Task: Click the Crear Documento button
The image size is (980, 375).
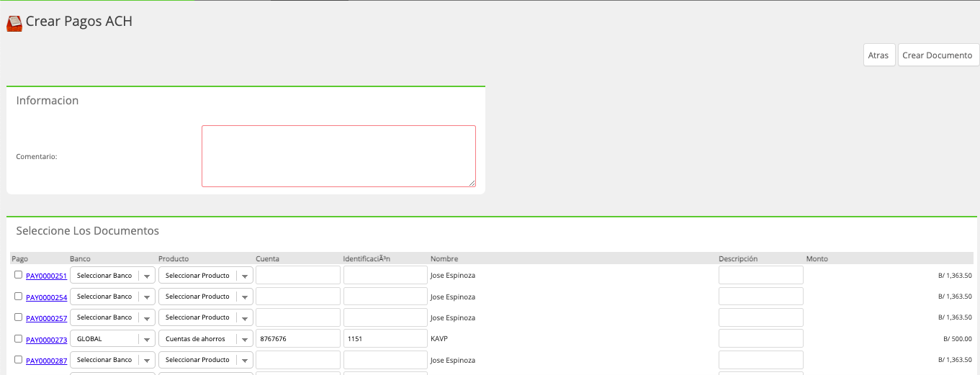Action: click(x=938, y=55)
